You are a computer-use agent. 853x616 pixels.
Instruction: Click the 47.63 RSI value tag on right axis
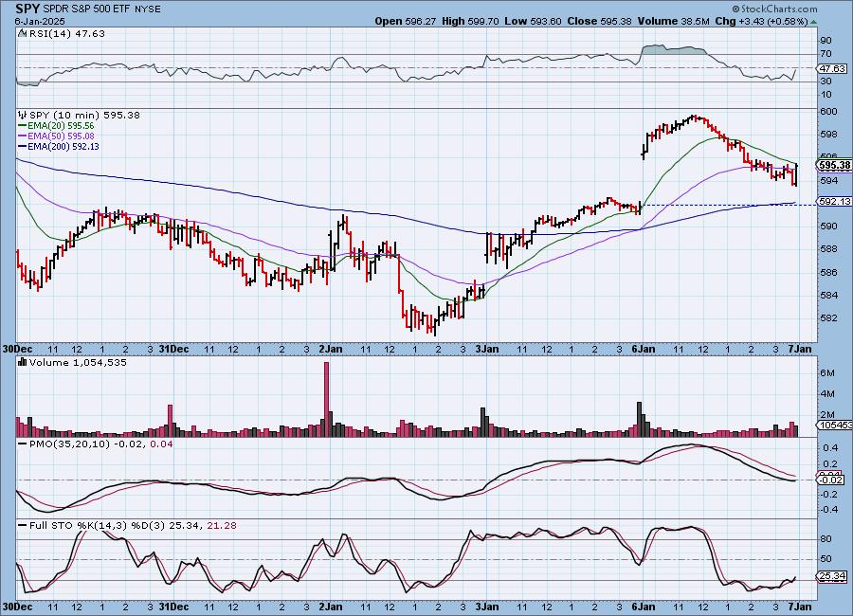point(833,68)
